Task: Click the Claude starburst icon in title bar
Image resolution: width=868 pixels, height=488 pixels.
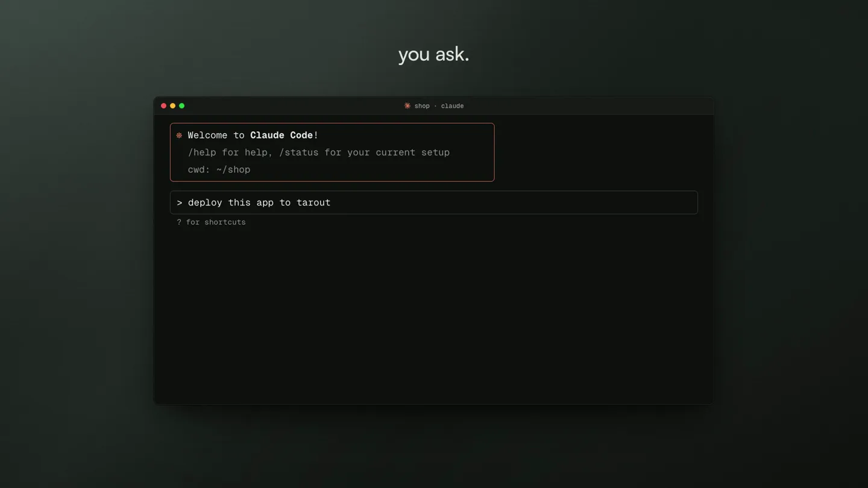Action: click(407, 106)
